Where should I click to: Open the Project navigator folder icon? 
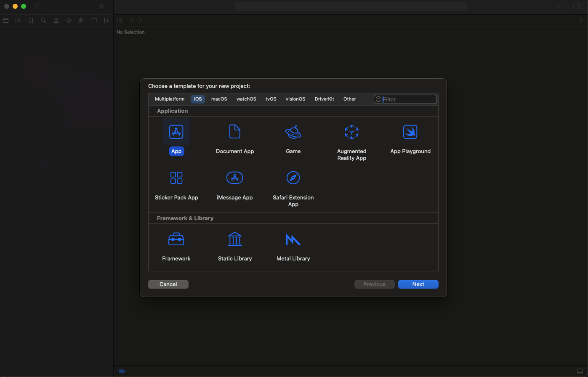[6, 20]
